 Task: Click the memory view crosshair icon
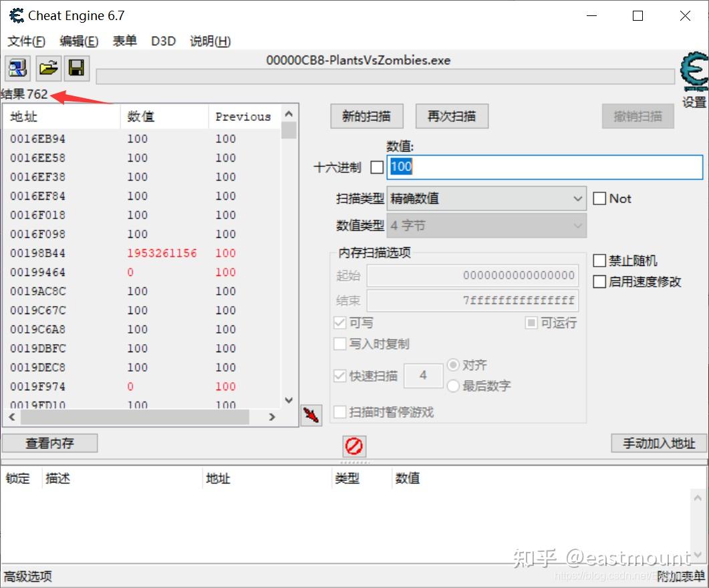(311, 414)
